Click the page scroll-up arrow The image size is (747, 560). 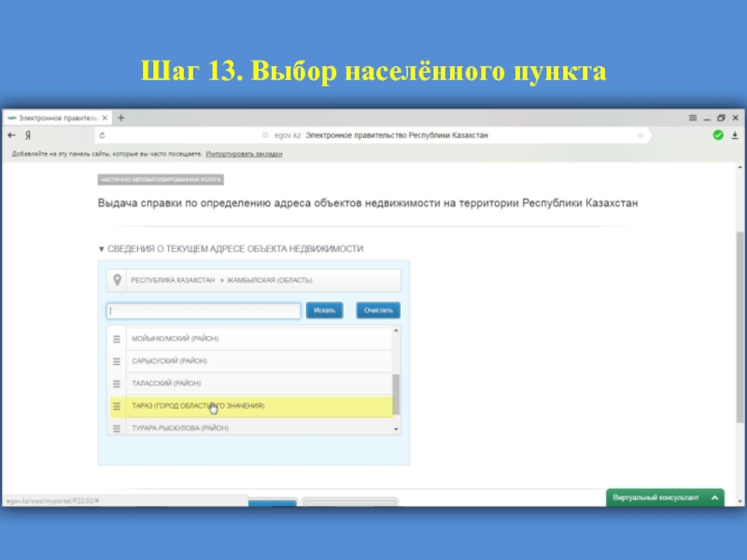point(740,167)
